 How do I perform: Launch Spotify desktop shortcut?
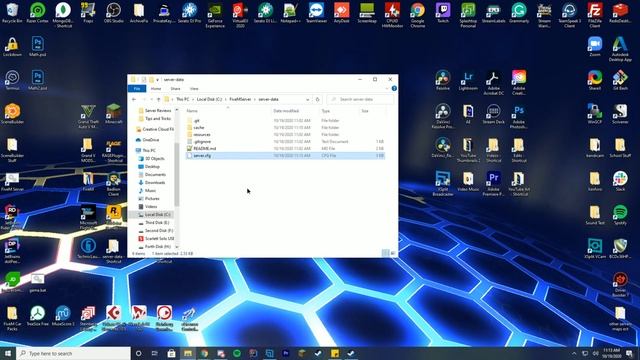tap(620, 215)
